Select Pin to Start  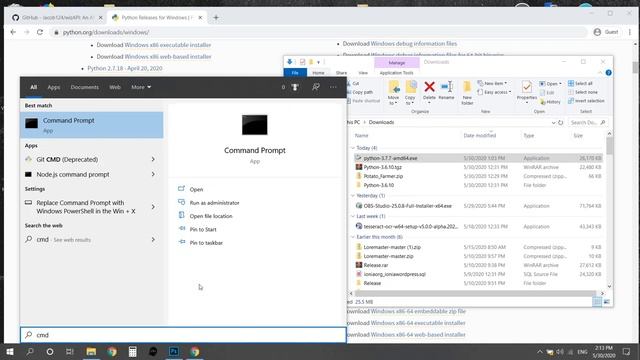click(x=202, y=229)
